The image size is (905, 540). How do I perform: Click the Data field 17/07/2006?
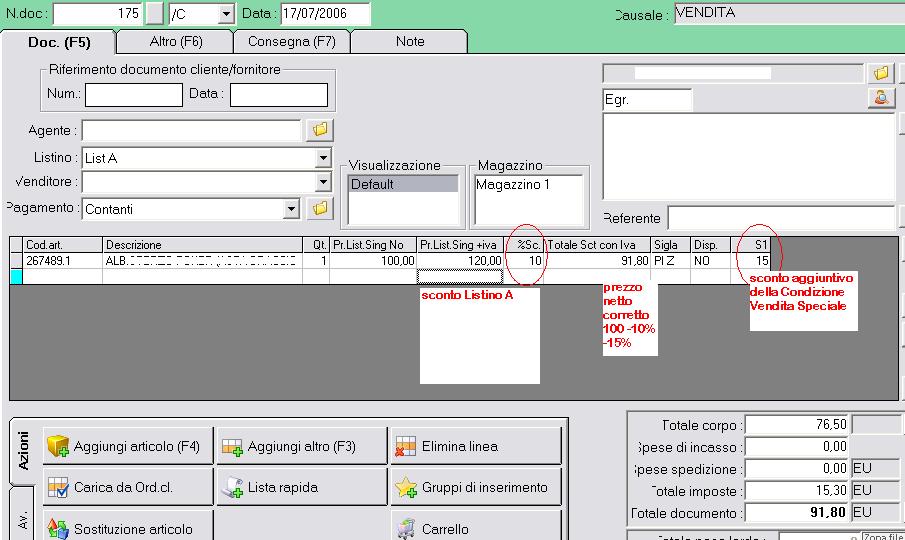pyautogui.click(x=326, y=13)
